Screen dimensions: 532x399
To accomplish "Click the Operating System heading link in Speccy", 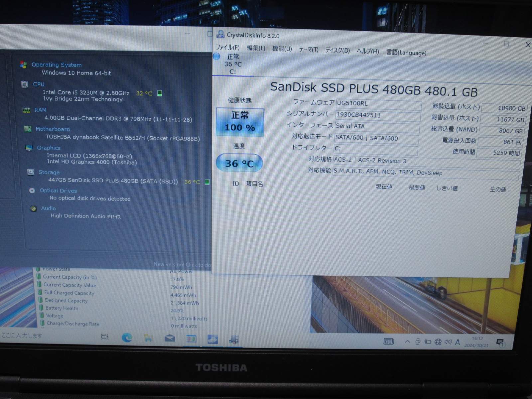I will pyautogui.click(x=57, y=65).
